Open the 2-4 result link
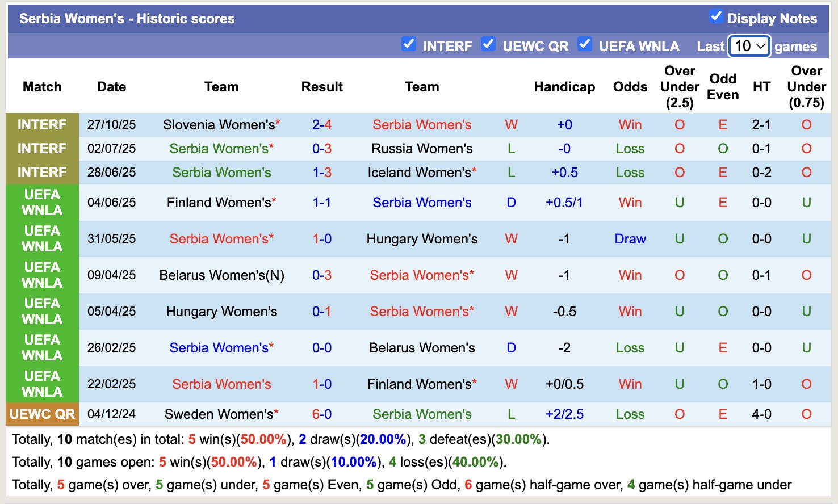 pos(322,124)
